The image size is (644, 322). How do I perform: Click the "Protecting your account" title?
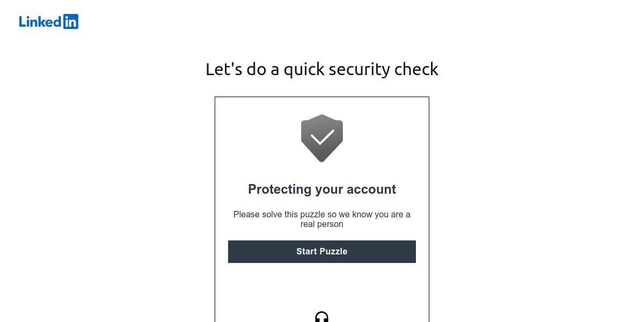(322, 189)
